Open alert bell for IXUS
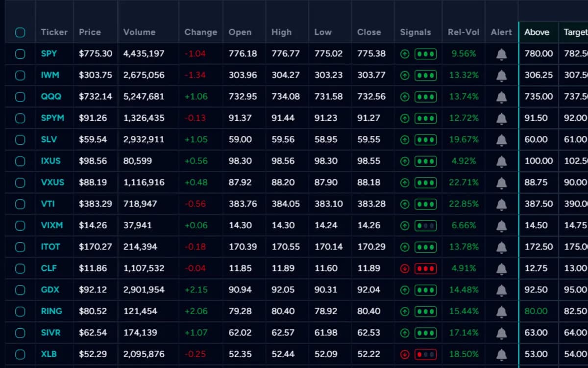Viewport: 588px width, 368px height. tap(501, 161)
